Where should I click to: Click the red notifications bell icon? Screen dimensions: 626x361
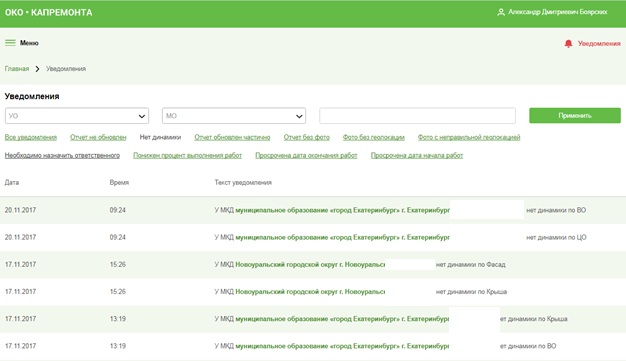(x=568, y=44)
